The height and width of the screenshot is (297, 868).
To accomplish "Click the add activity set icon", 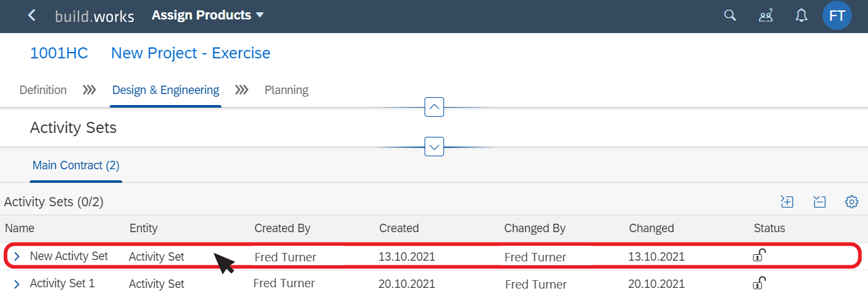I will pos(787,202).
